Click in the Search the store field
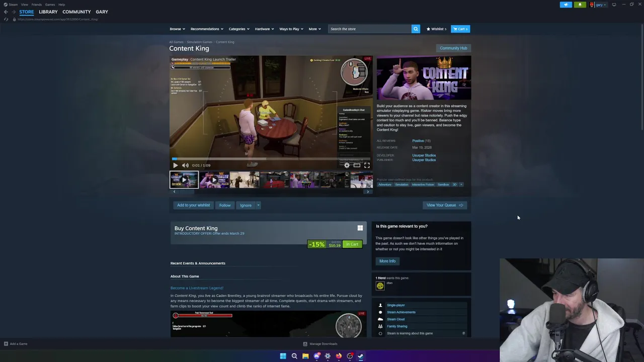The width and height of the screenshot is (644, 362). click(369, 29)
